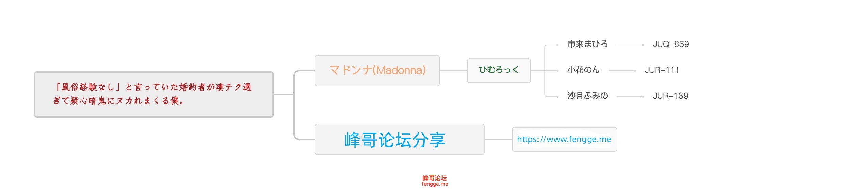Select the 沙月ふみの branch topic
Image resolution: width=868 pixels, height=189 pixels.
pos(588,96)
